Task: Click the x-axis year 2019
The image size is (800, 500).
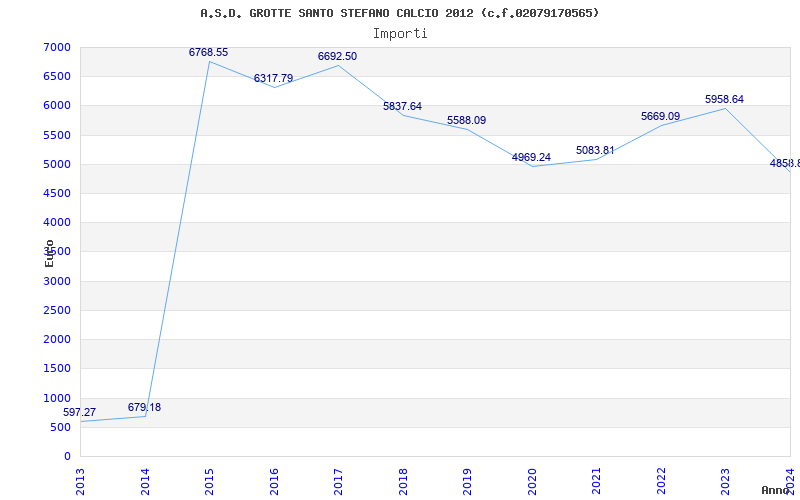Action: pos(467,482)
